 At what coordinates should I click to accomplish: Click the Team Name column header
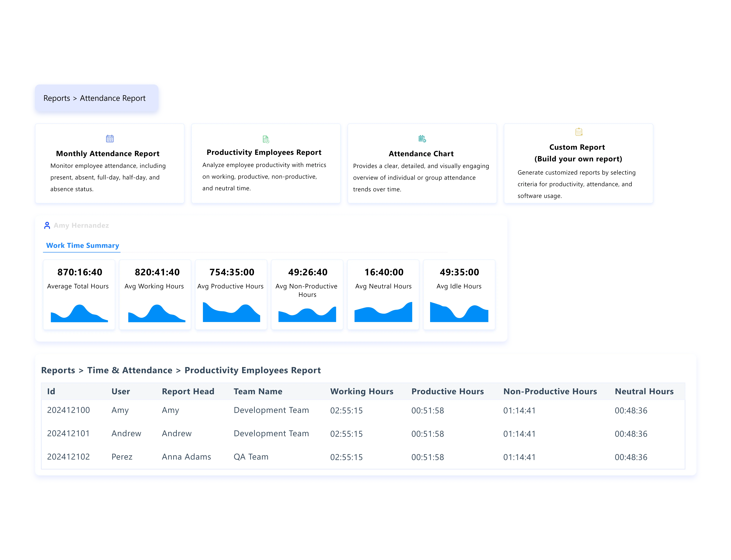point(258,391)
